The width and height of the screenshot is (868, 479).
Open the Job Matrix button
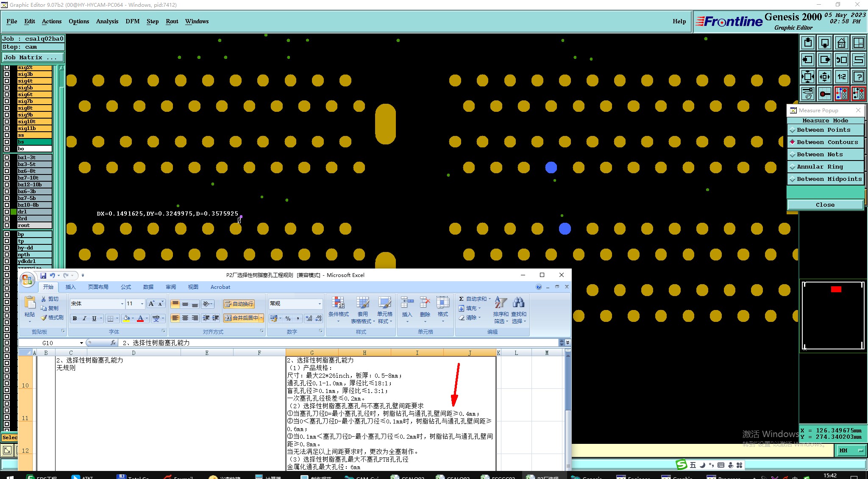[33, 58]
